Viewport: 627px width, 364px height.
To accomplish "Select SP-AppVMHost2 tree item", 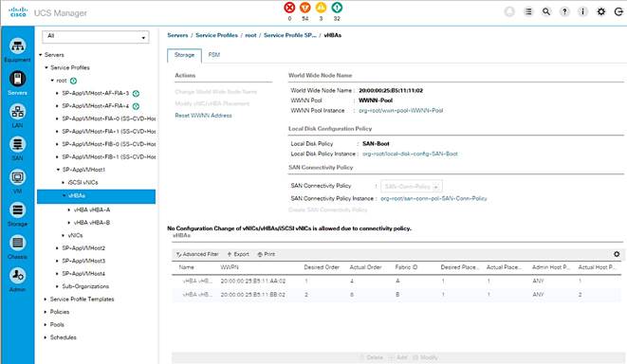I will point(83,248).
